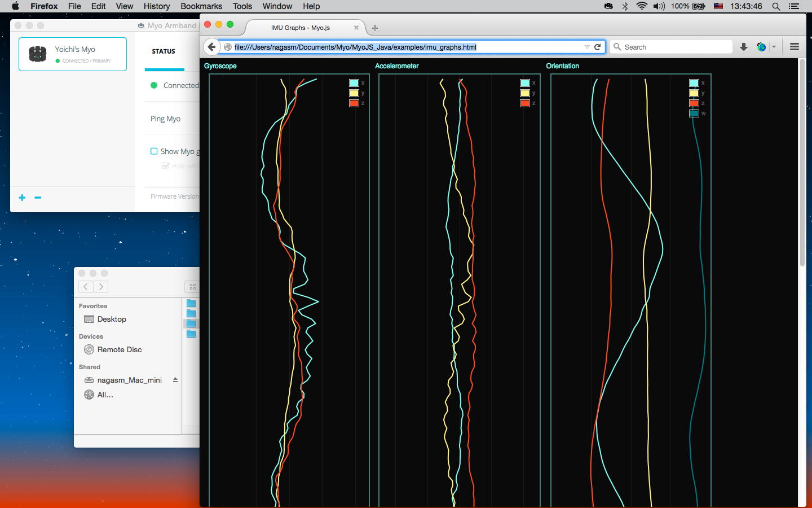Open URL history dropdown arrow
Viewport: 812px width, 508px height.
(x=587, y=47)
